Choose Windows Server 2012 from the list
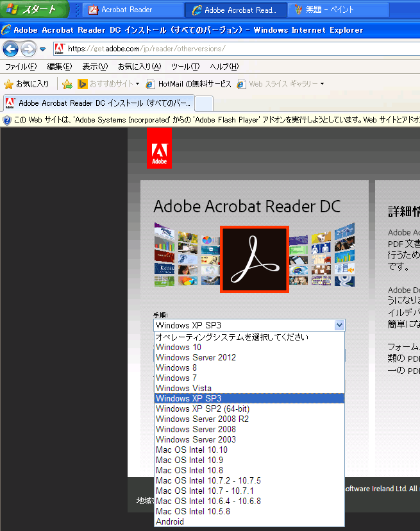This screenshot has width=420, height=531. (x=249, y=358)
